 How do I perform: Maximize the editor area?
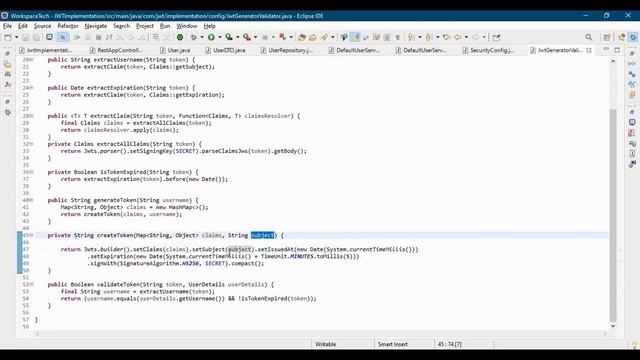point(617,49)
